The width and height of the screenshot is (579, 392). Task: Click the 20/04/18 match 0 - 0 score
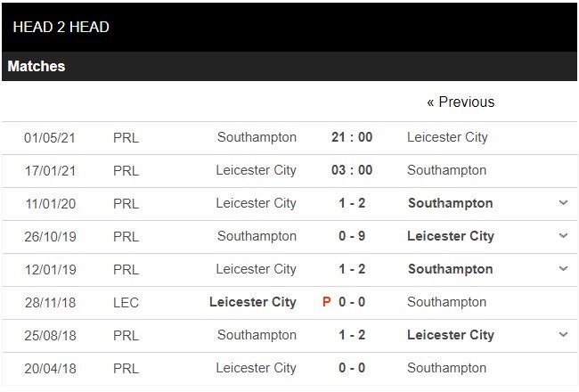[352, 368]
